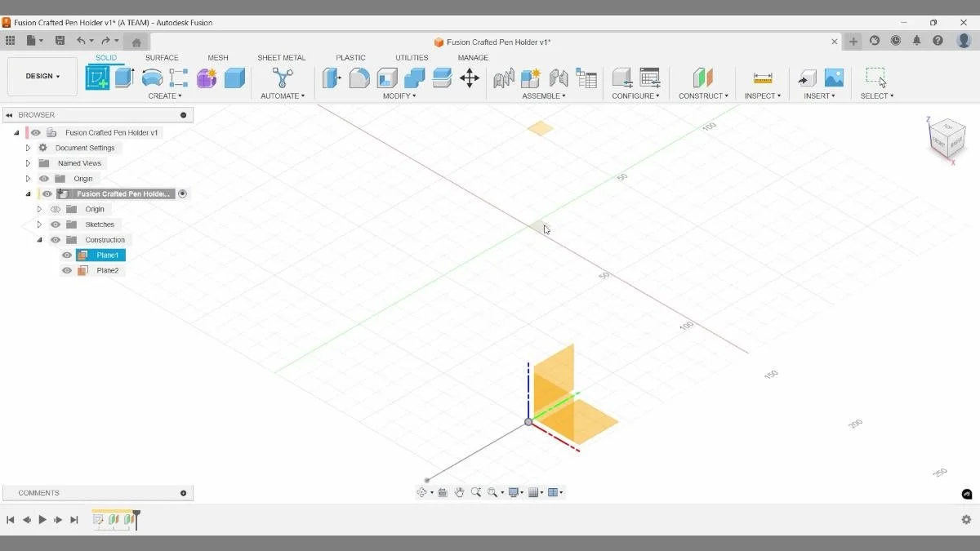Open the notifications bell icon
Viewport: 980px width, 551px height.
[916, 40]
